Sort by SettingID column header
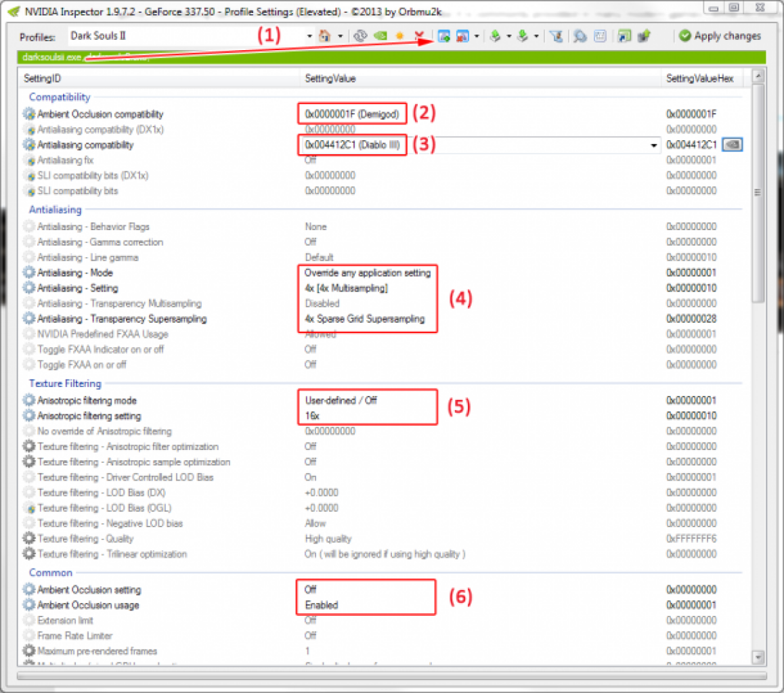Image resolution: width=784 pixels, height=693 pixels. point(159,79)
